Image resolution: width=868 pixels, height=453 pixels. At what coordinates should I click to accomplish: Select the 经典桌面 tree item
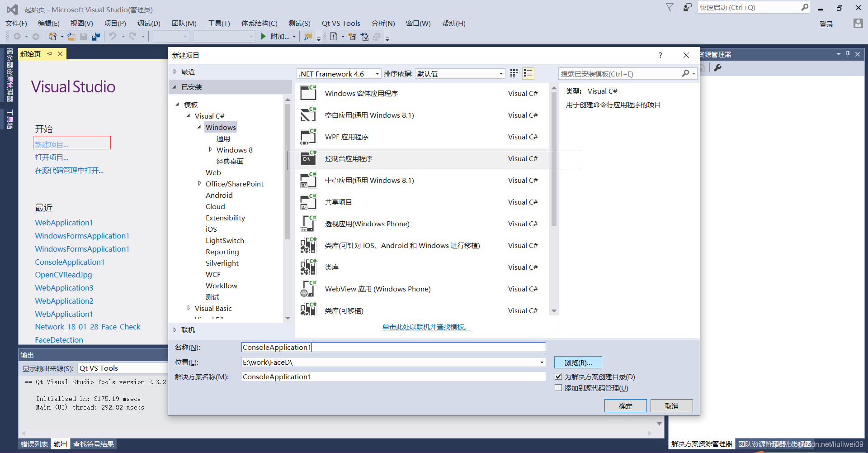(230, 161)
